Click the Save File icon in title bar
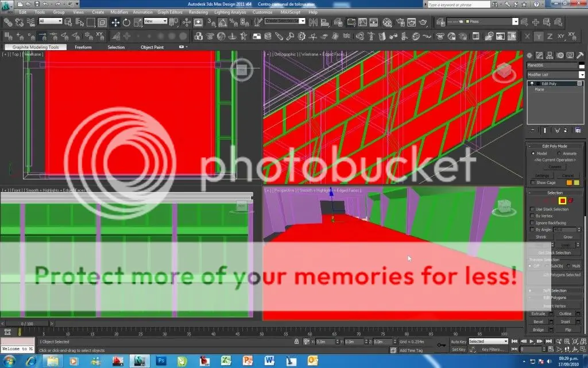This screenshot has height=368, width=588. click(x=37, y=4)
